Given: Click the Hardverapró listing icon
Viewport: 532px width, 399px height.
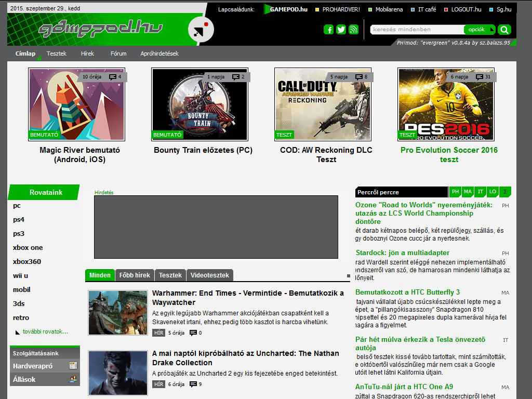Looking at the screenshot, I should [x=73, y=365].
